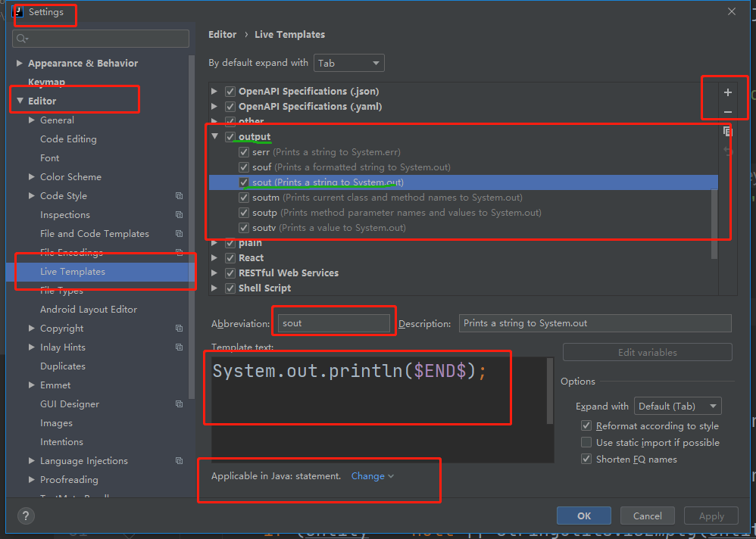Uncheck the soutm template checkbox
The height and width of the screenshot is (539, 756).
[x=244, y=198]
